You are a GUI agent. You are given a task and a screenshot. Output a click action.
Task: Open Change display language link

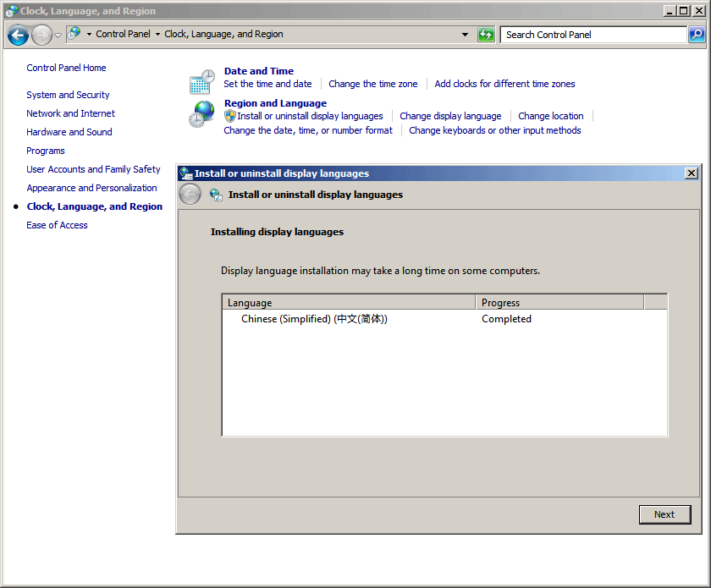[x=450, y=116]
